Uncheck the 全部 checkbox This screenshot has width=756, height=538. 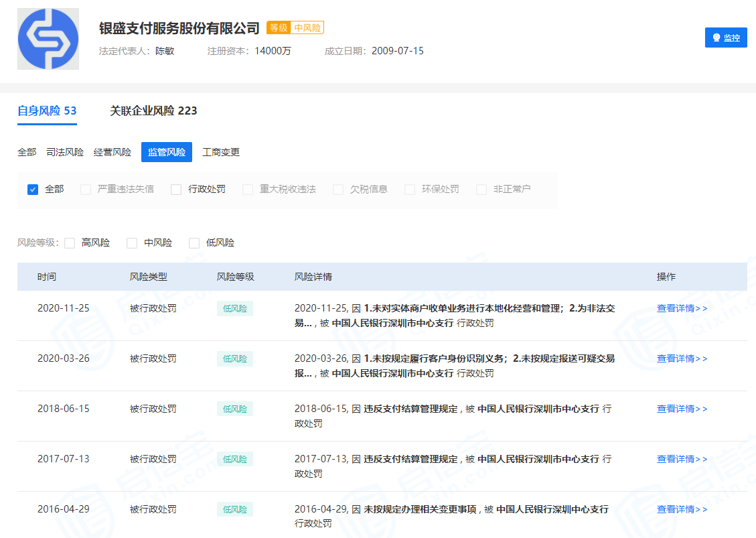(x=33, y=190)
